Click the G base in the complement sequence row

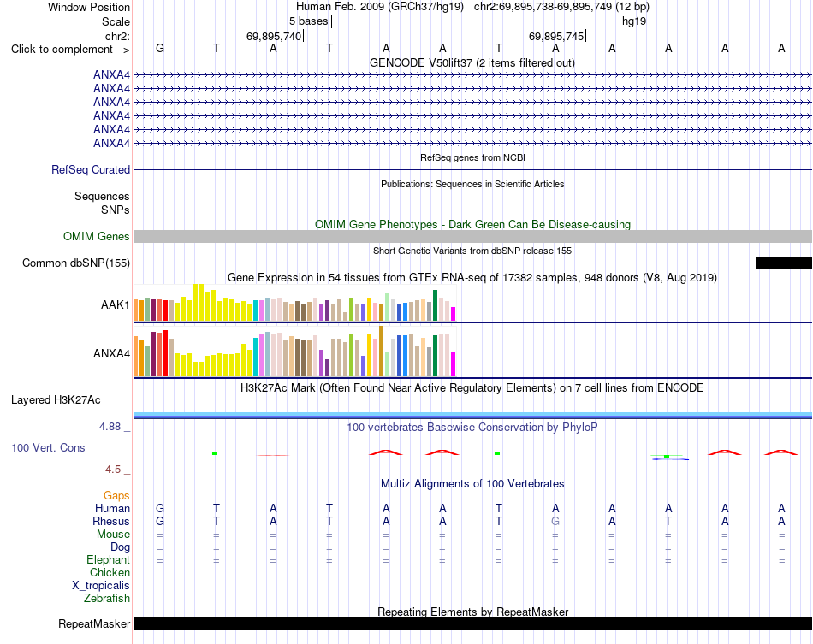coord(160,48)
